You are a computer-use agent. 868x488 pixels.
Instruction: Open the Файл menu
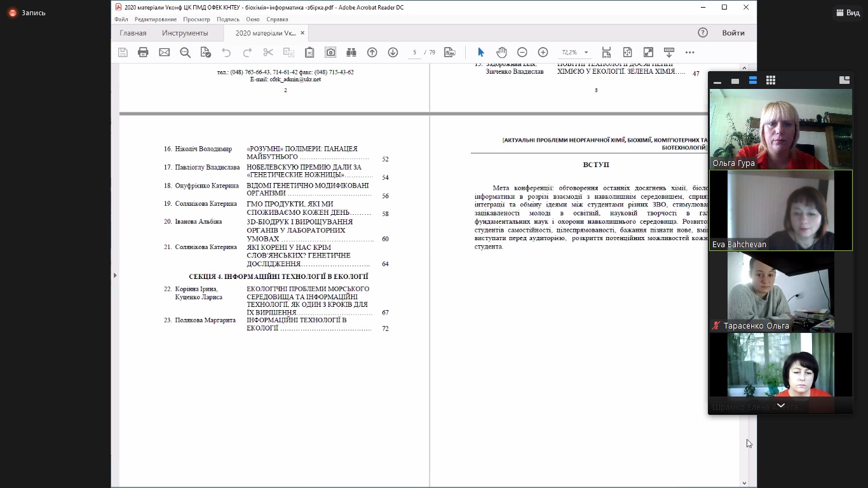click(x=121, y=19)
